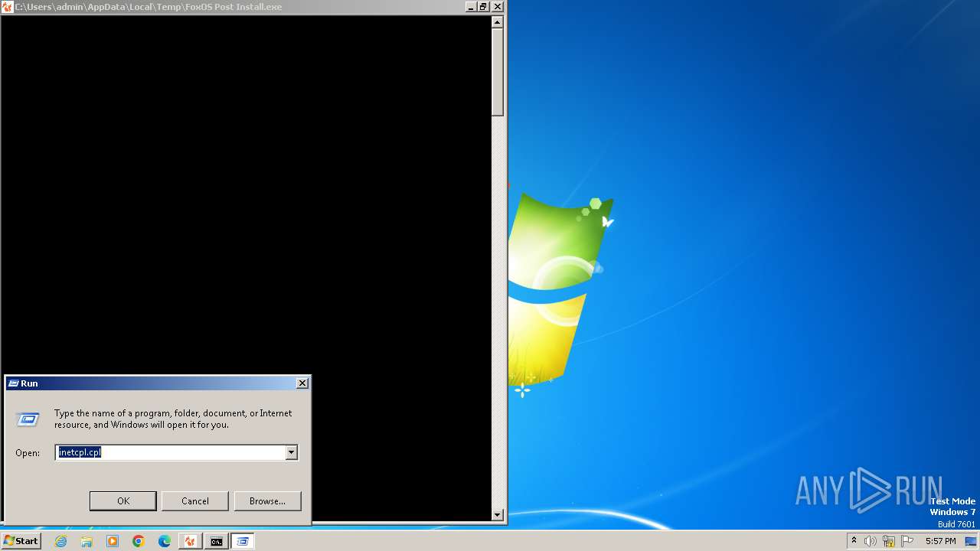Image resolution: width=980 pixels, height=551 pixels.
Task: Close the FoxOS Post Install console window
Action: 498,7
